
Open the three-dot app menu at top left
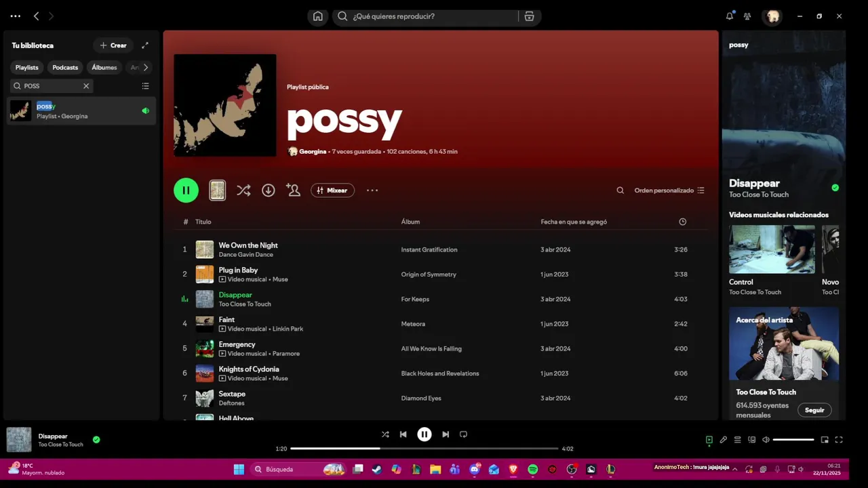(x=16, y=16)
